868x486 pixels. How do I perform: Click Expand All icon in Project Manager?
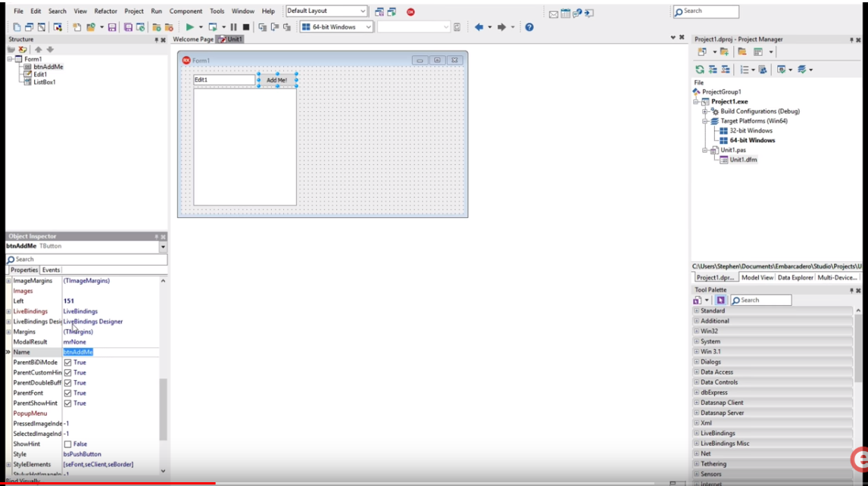pos(713,69)
